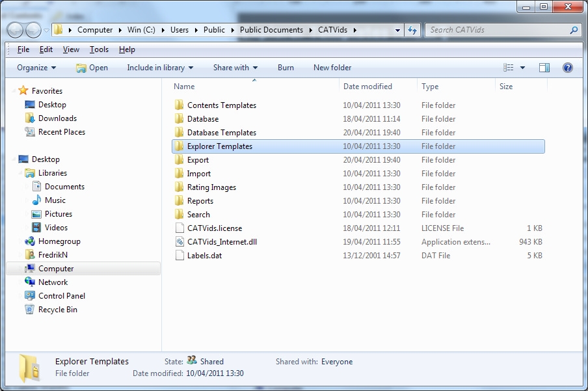Click the Homegroup icon in sidebar
Image resolution: width=588 pixels, height=391 pixels.
[x=30, y=241]
